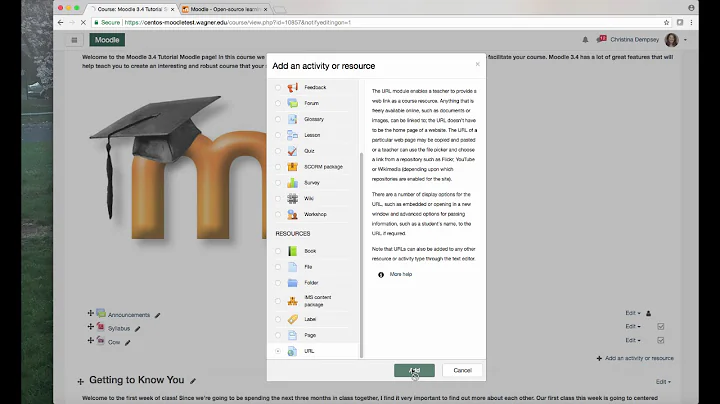Image resolution: width=720 pixels, height=404 pixels.
Task: Click the Add button in dialog
Action: (x=414, y=370)
